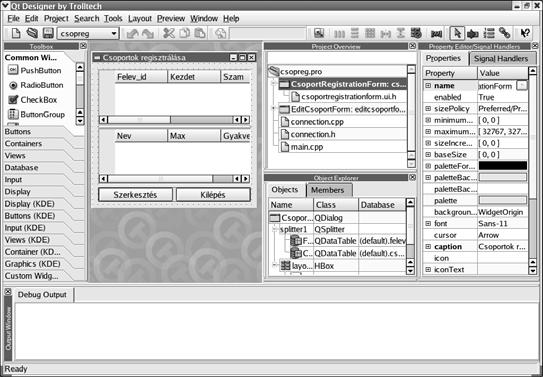Open the Layout menu

[x=140, y=19]
